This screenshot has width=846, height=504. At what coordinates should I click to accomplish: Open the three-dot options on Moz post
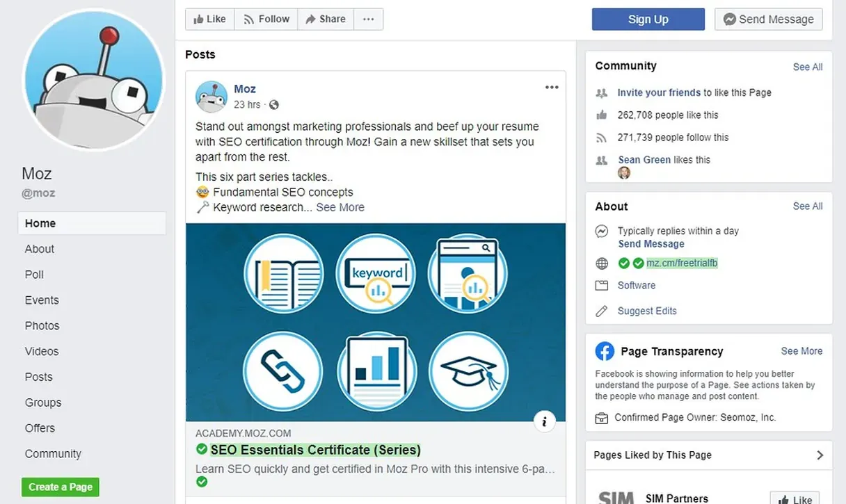(x=552, y=88)
